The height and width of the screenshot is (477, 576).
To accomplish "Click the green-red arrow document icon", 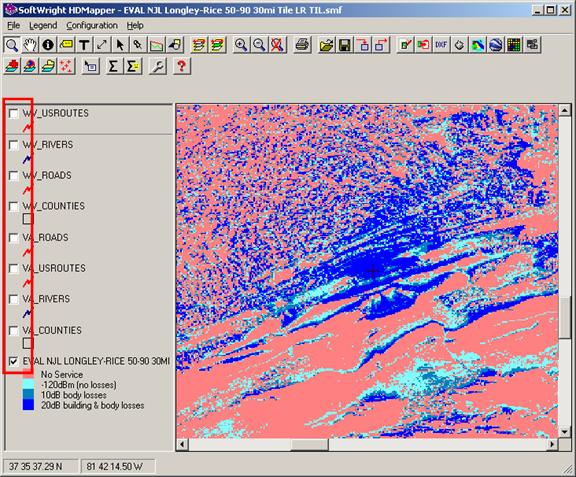I will pos(424,45).
